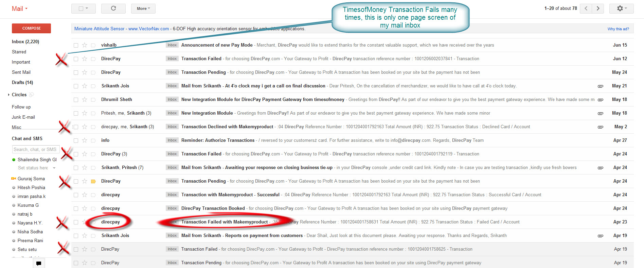
Task: Mark vishalb email as important
Action: tap(93, 45)
